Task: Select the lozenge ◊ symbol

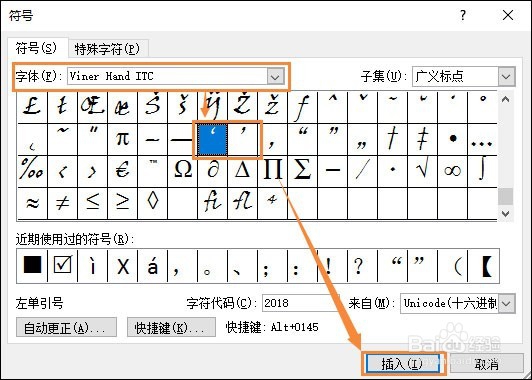Action: click(x=152, y=203)
